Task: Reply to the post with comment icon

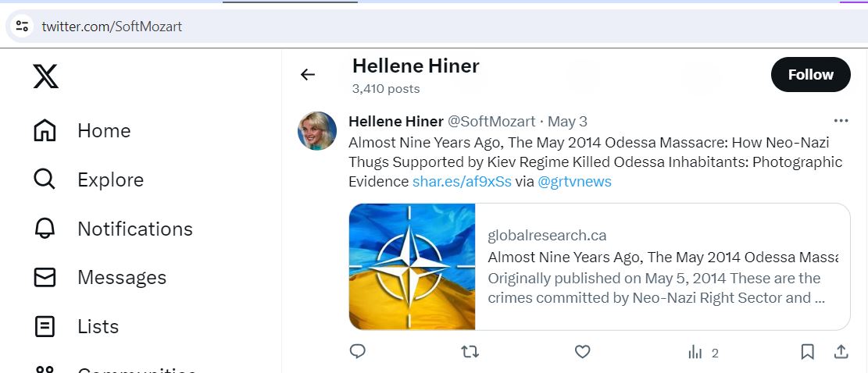Action: pos(358,351)
